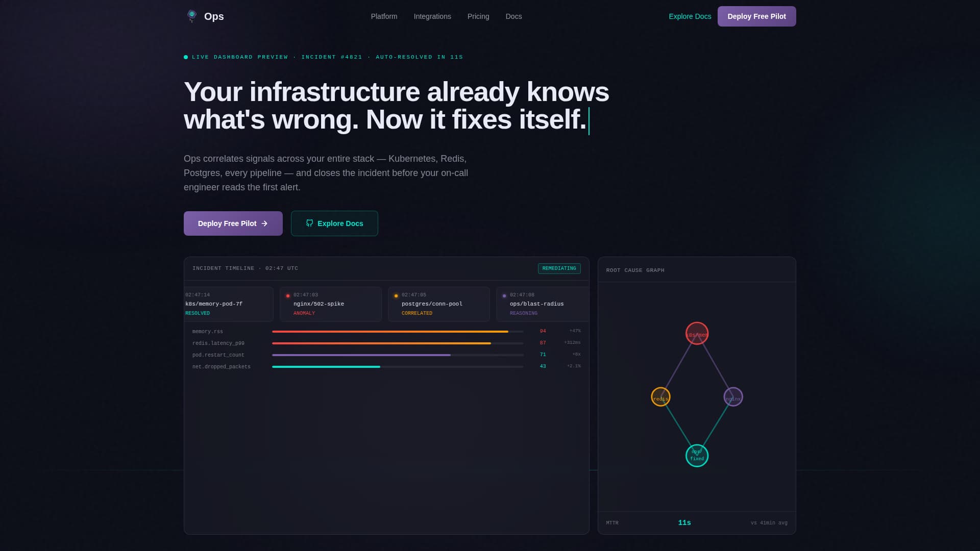Click the +312ms change value

pos(572,343)
